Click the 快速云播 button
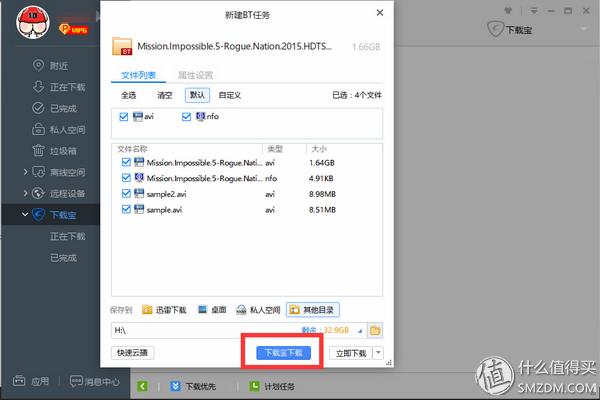 (132, 353)
